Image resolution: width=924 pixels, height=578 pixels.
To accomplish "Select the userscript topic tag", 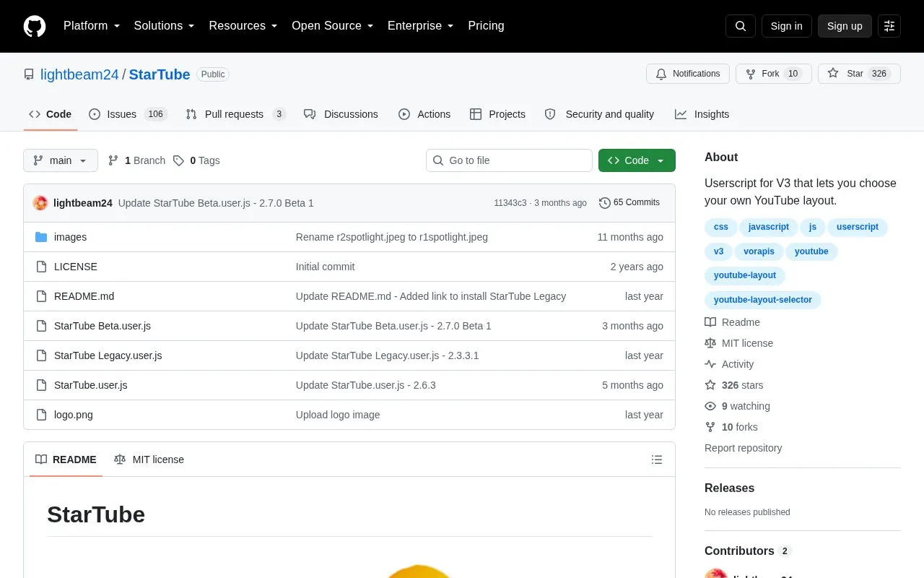I will (x=858, y=227).
